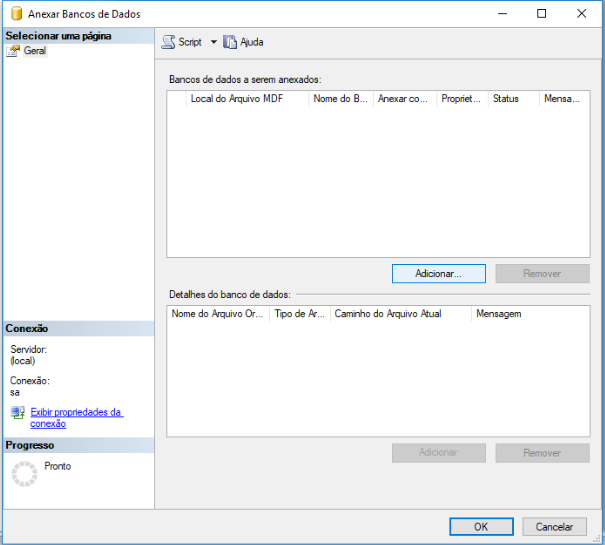
Task: Click the 'Detalhes do banco de dados:' label
Action: point(230,295)
